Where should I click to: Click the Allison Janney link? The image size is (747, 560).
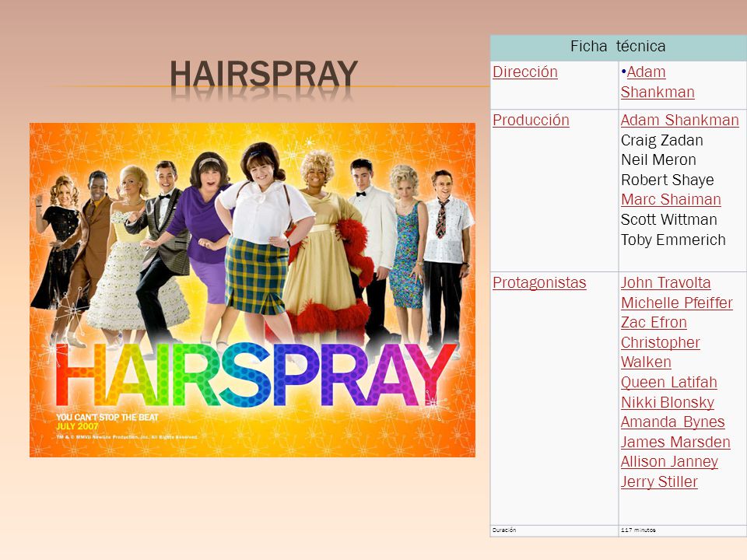point(669,461)
